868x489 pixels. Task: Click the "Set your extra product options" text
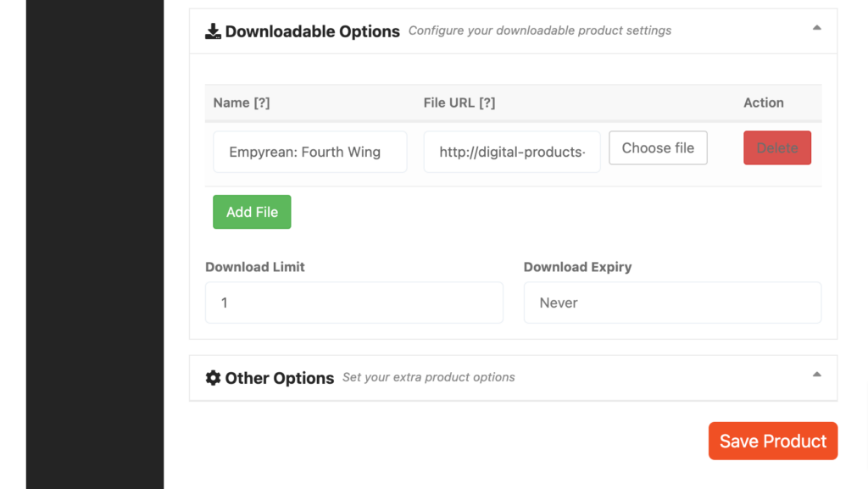pos(428,377)
